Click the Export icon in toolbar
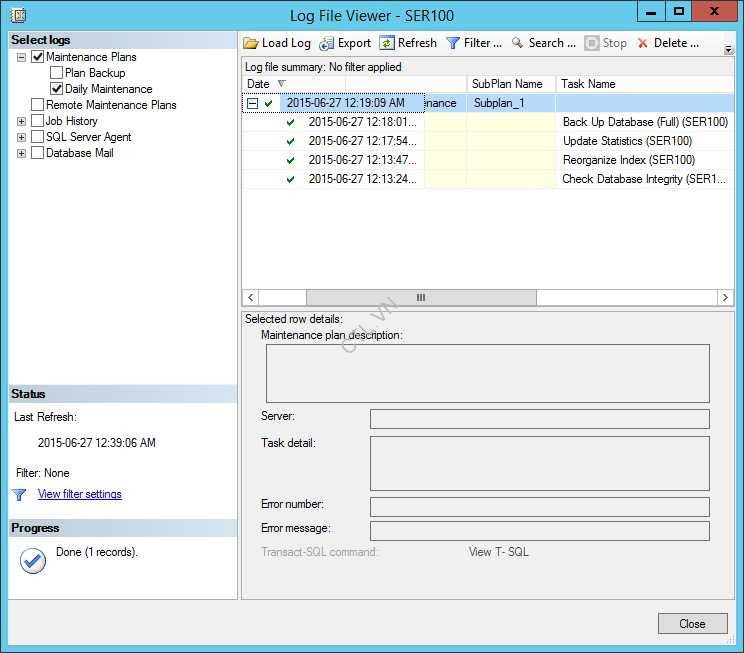Image resolution: width=744 pixels, height=653 pixels. click(327, 43)
